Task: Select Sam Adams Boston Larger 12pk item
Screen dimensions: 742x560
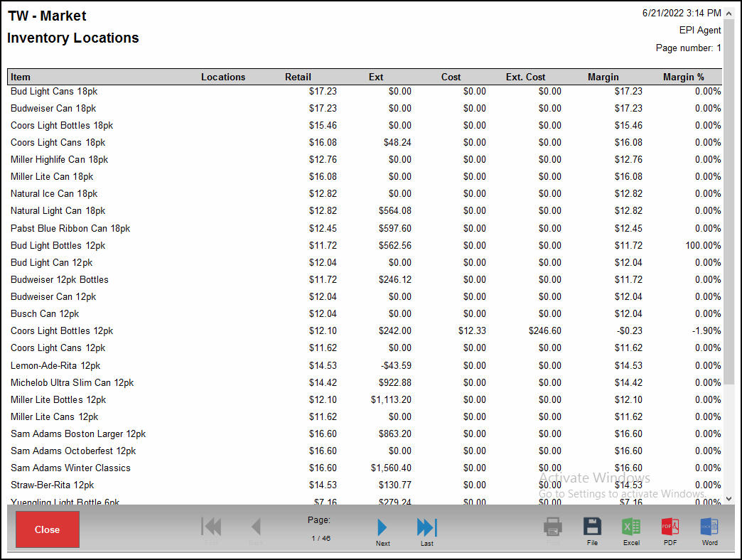Action: (78, 434)
